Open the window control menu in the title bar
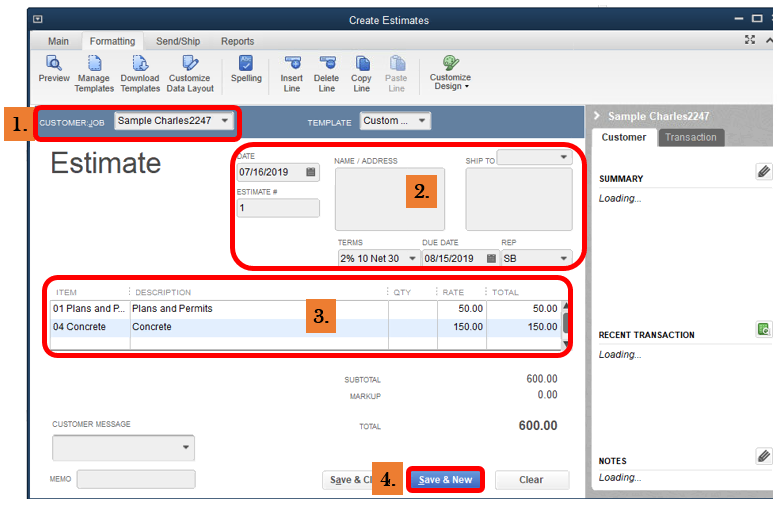Image resolution: width=781 pixels, height=509 pixels. 38,19
